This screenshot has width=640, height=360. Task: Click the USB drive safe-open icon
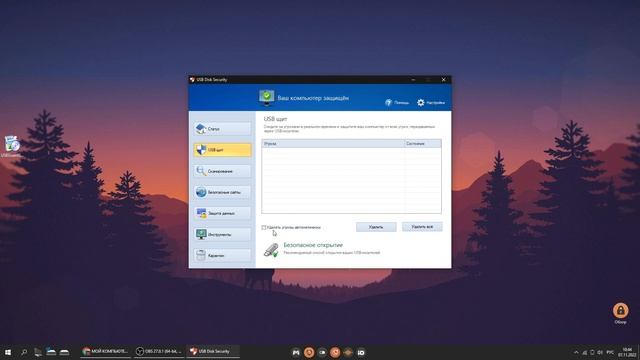[x=271, y=249]
